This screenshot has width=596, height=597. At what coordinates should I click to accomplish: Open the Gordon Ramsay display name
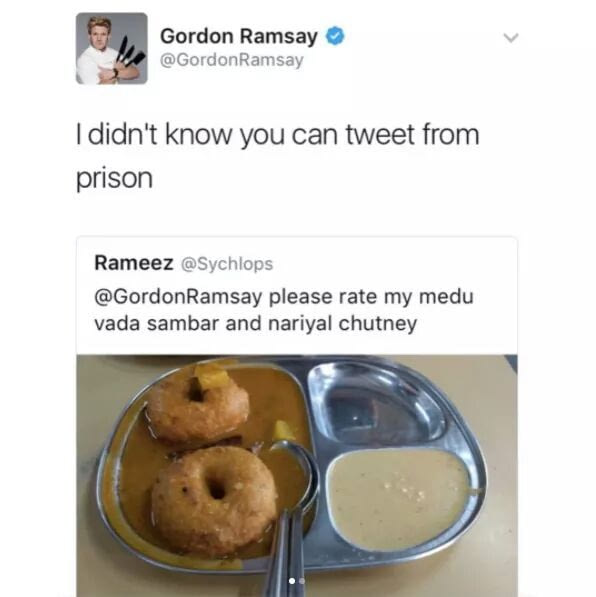[239, 36]
